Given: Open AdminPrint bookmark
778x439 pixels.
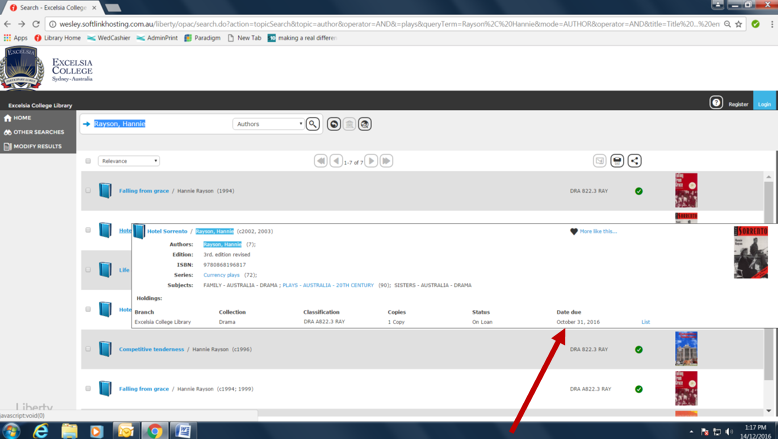Looking at the screenshot, I should click(157, 38).
